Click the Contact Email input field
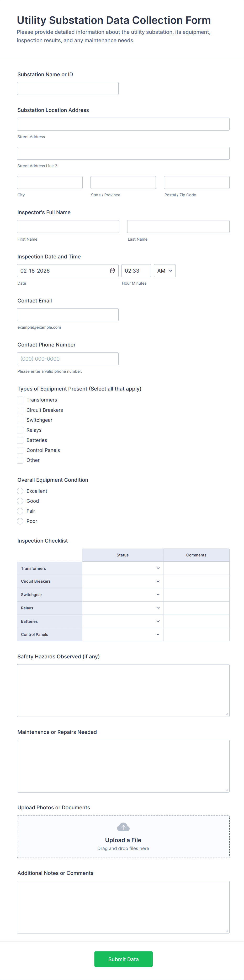 [68, 315]
